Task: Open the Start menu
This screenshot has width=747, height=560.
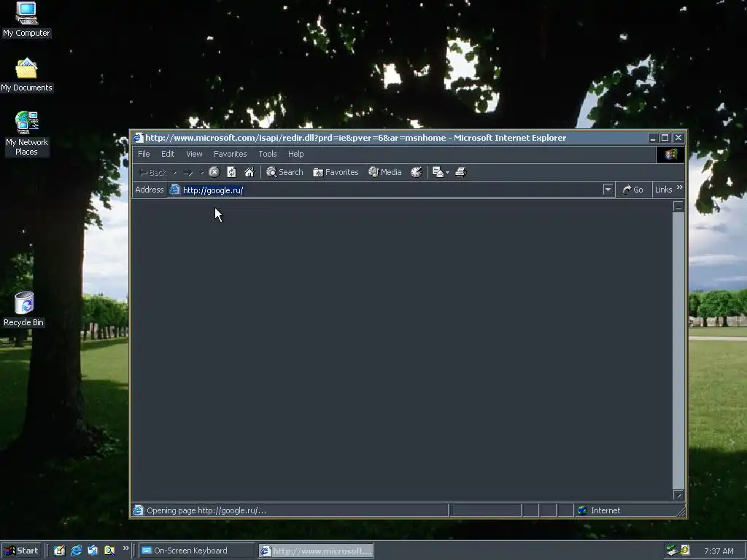Action: pyautogui.click(x=21, y=551)
